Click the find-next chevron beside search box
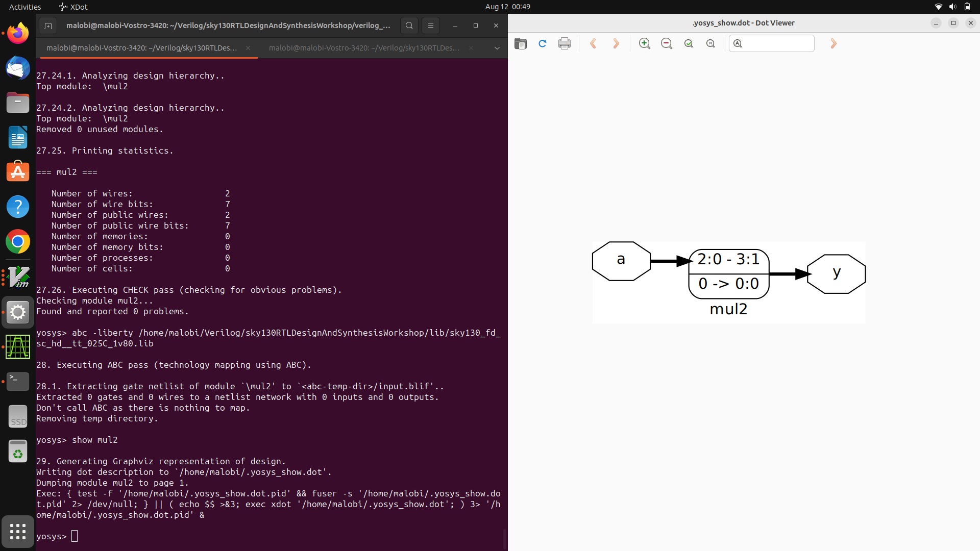Image resolution: width=980 pixels, height=551 pixels. click(x=833, y=43)
